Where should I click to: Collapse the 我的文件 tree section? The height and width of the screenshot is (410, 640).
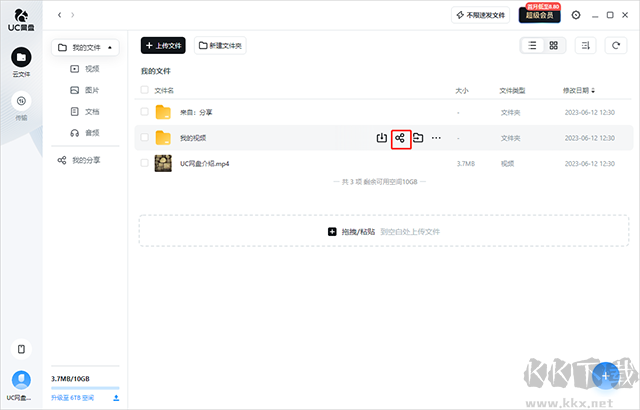pos(112,48)
